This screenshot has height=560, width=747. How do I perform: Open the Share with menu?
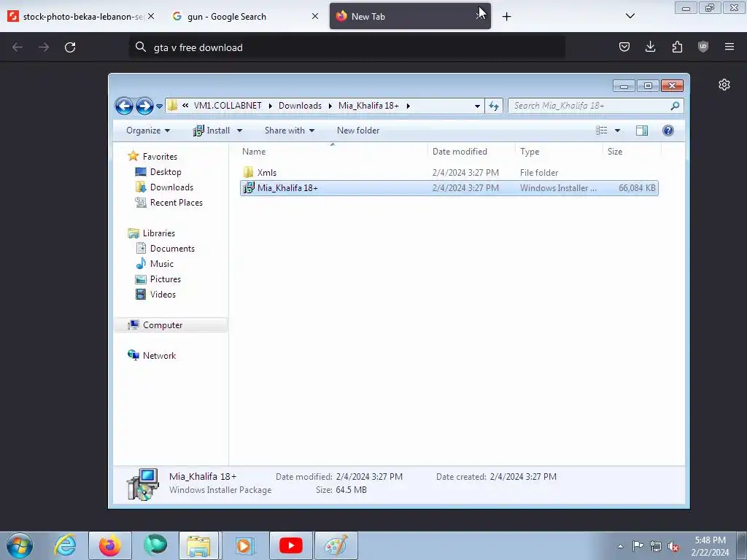point(289,131)
